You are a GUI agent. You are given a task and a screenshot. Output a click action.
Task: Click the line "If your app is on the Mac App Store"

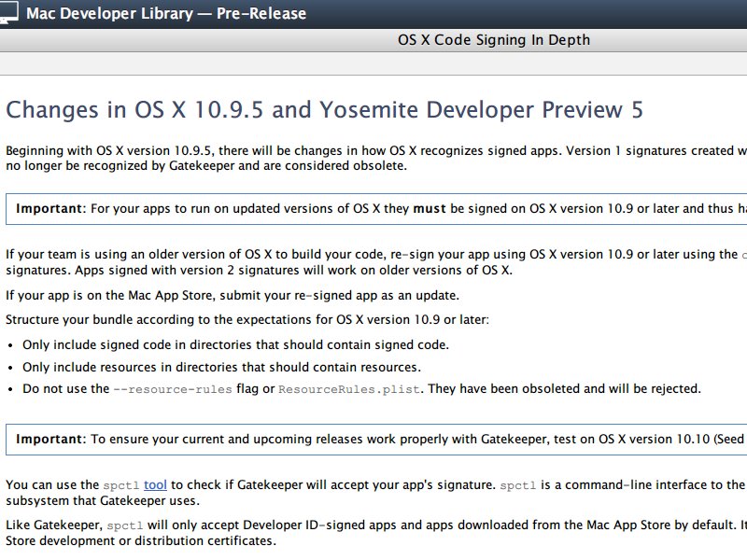233,296
